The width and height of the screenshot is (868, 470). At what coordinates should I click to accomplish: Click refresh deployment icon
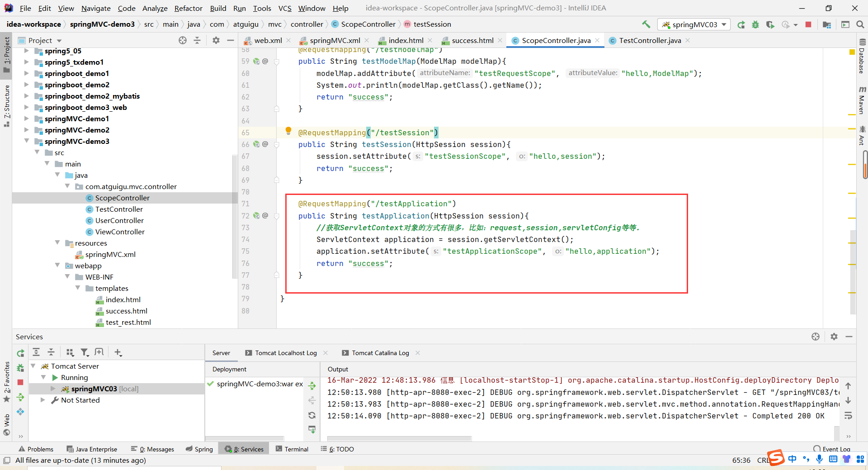click(x=312, y=415)
